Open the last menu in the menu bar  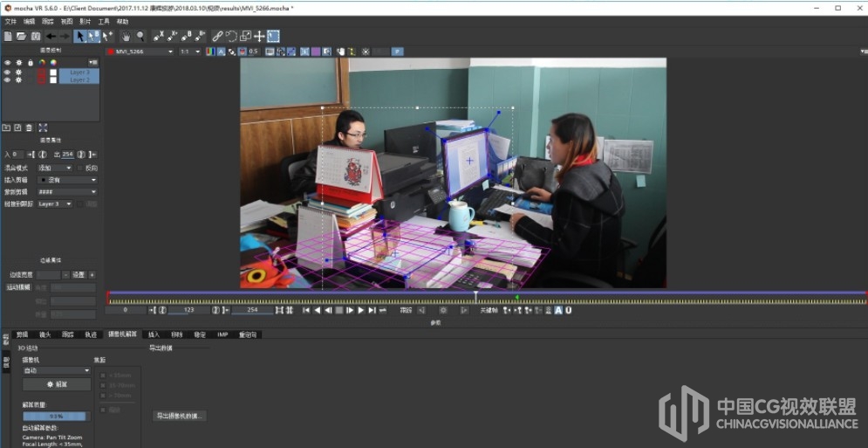pos(122,22)
